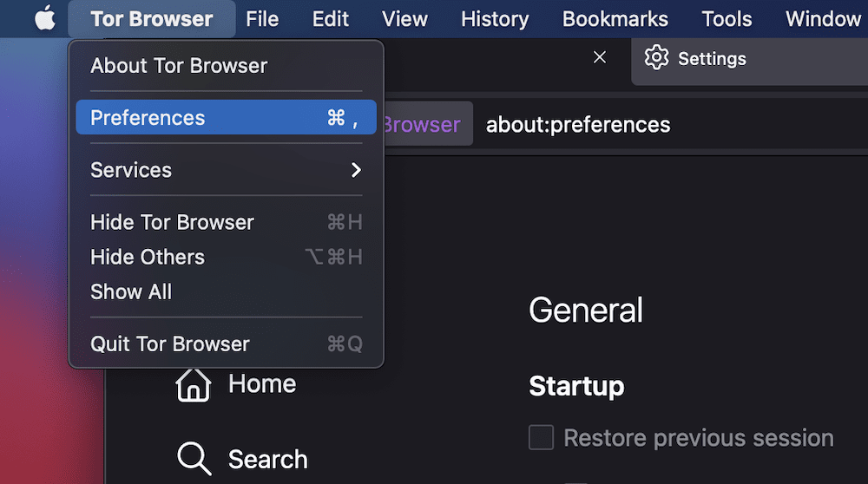Open the History menu
This screenshot has width=868, height=484.
pyautogui.click(x=495, y=19)
